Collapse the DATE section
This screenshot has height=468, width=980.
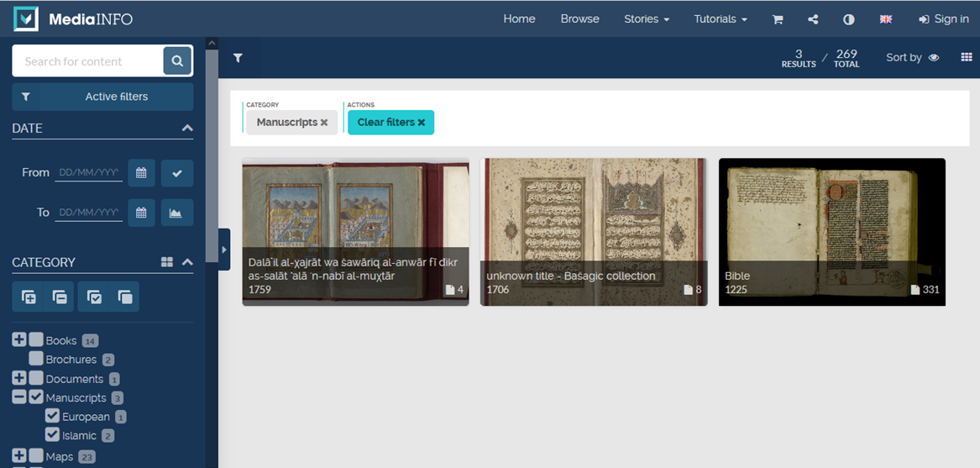(x=187, y=128)
